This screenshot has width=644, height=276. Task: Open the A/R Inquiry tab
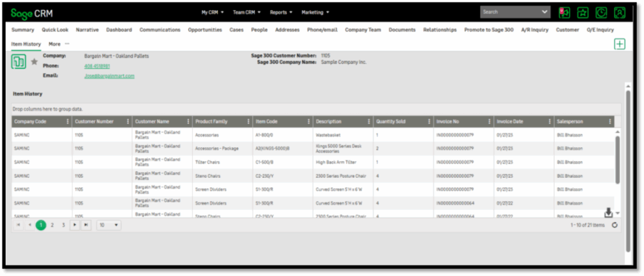tap(535, 30)
